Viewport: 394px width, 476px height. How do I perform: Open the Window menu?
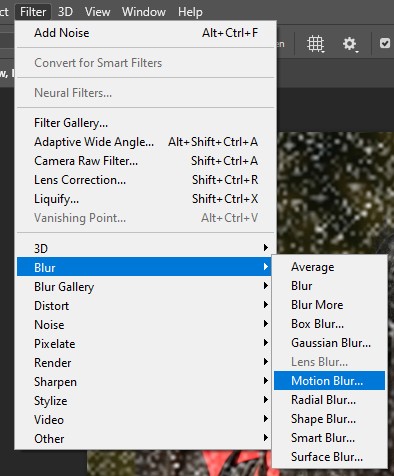(144, 12)
